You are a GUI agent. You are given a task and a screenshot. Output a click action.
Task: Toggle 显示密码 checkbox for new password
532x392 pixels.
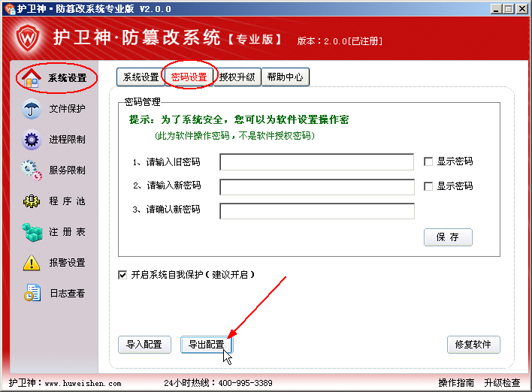click(x=428, y=186)
